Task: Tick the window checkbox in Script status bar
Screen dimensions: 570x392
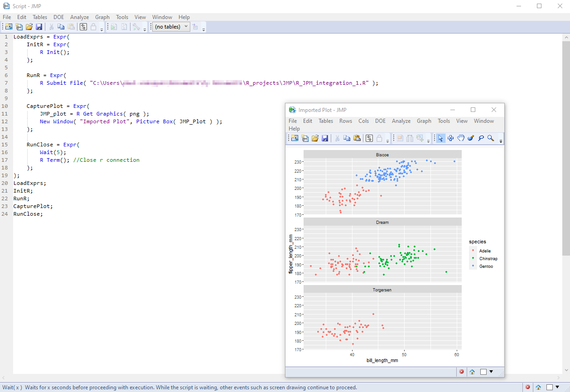Action: [x=550, y=387]
